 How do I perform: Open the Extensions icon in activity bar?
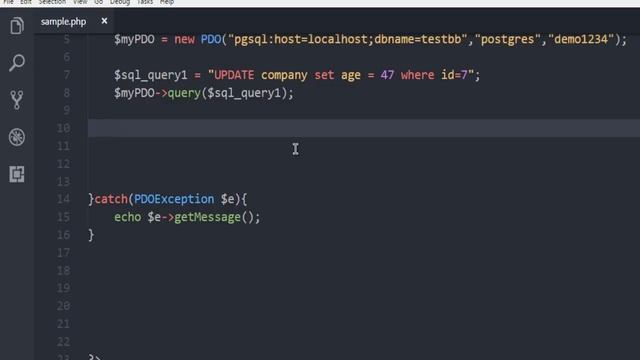pyautogui.click(x=17, y=174)
